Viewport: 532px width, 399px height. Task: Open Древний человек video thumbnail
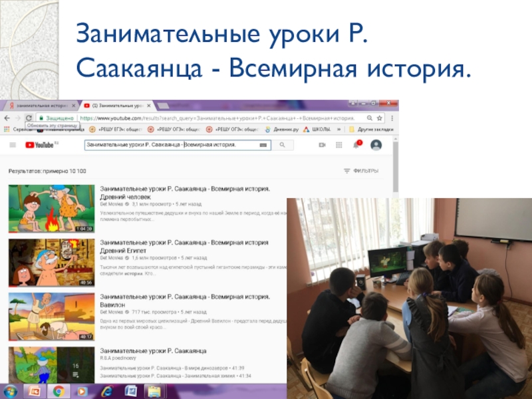[52, 208]
